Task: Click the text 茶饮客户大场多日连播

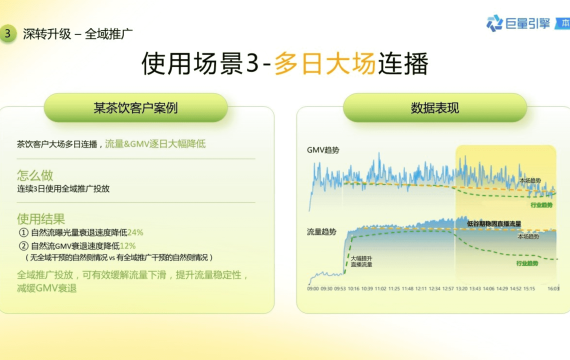Action: coord(57,144)
